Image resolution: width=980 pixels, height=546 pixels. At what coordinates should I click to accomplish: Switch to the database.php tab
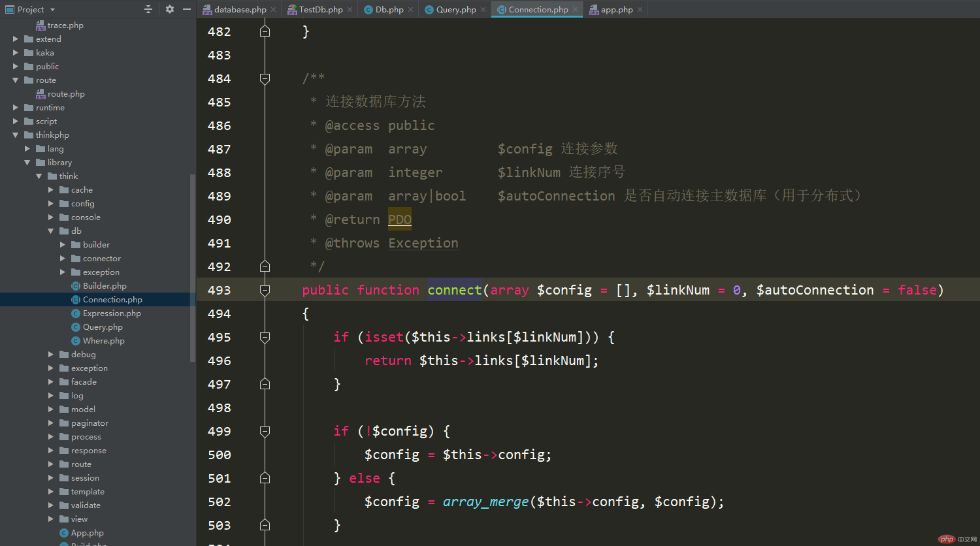(x=240, y=9)
